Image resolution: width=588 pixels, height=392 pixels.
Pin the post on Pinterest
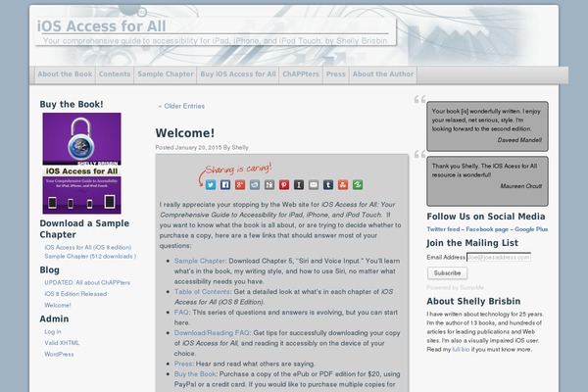click(x=284, y=184)
